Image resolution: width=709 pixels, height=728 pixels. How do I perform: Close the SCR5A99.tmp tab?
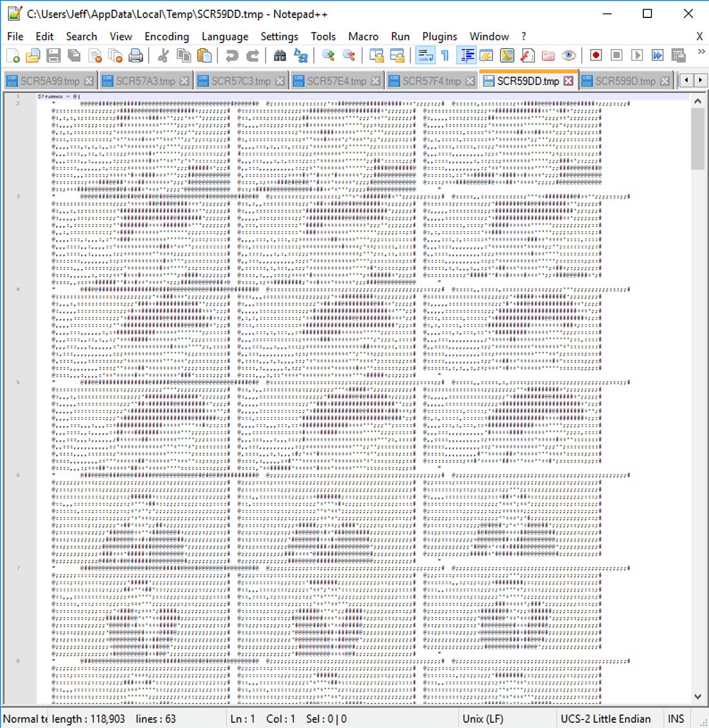coord(89,81)
